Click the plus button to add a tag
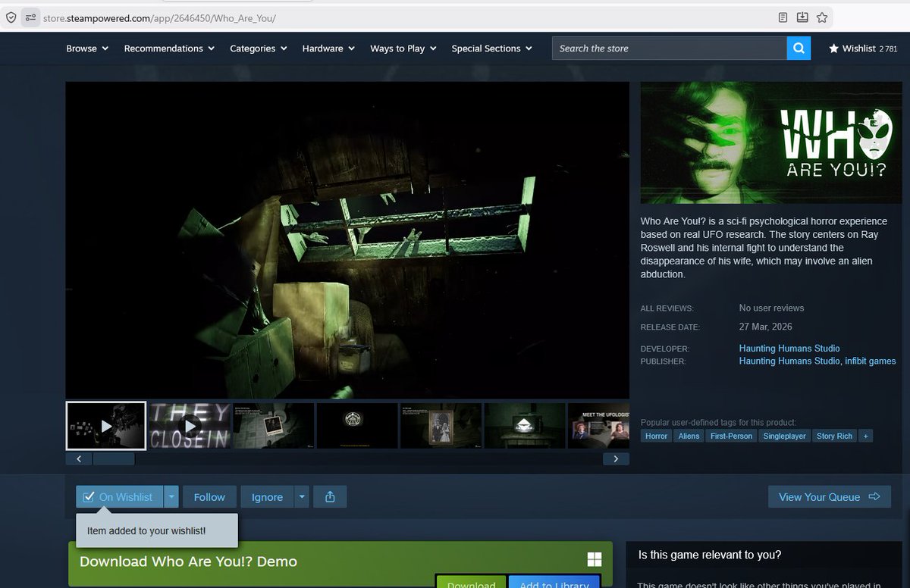 click(x=866, y=436)
